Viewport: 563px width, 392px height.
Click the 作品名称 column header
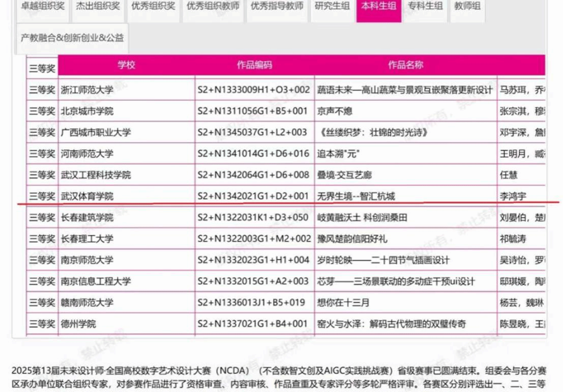coord(406,65)
